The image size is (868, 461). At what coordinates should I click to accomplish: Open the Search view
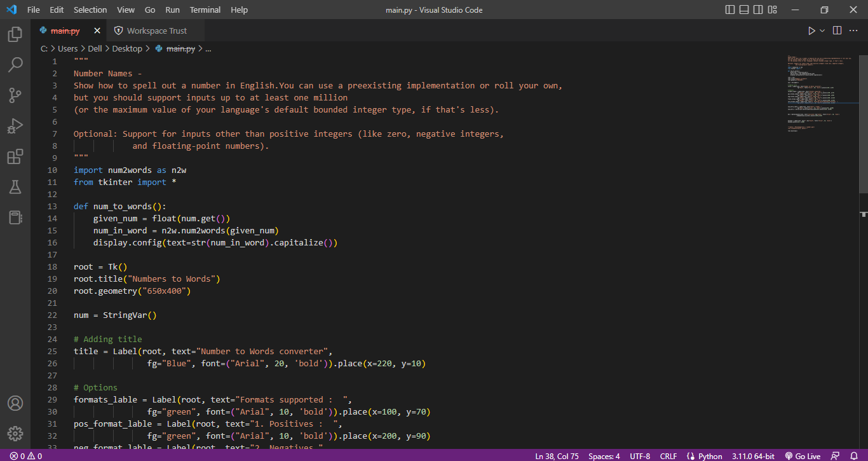pyautogui.click(x=15, y=65)
